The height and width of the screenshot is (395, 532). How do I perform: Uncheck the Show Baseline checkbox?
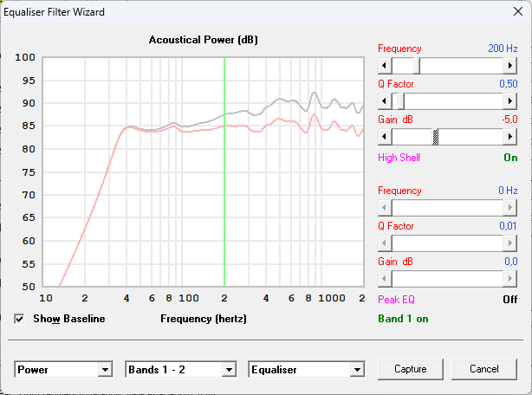pyautogui.click(x=19, y=319)
